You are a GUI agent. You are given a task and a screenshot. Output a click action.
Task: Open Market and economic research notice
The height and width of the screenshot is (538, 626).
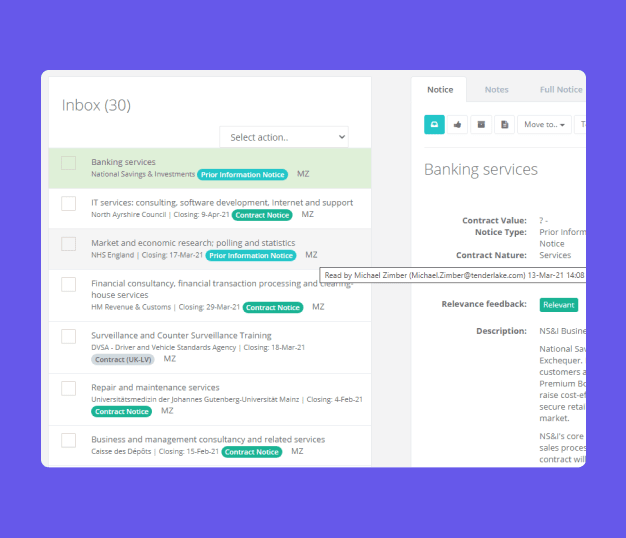tap(193, 243)
